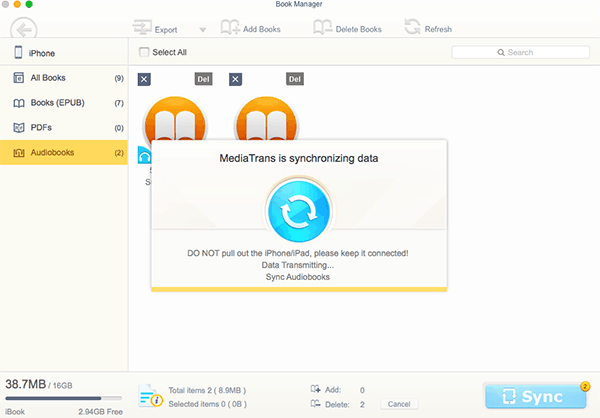600x418 pixels.
Task: Click Del badge on first audiobook
Action: tap(203, 79)
